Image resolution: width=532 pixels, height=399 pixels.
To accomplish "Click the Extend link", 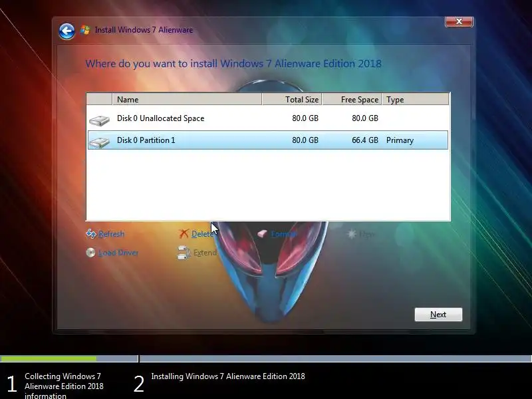I will click(x=205, y=253).
